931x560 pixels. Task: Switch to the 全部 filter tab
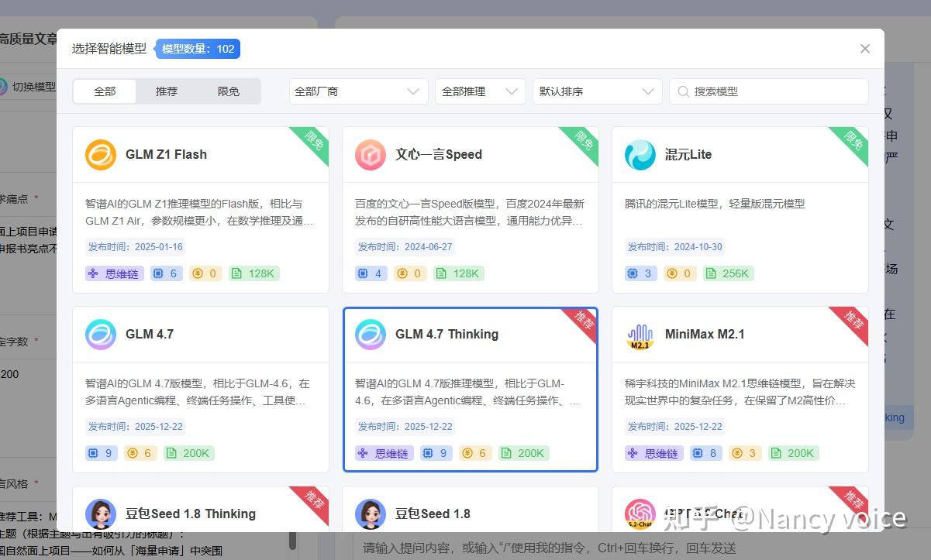(x=105, y=91)
